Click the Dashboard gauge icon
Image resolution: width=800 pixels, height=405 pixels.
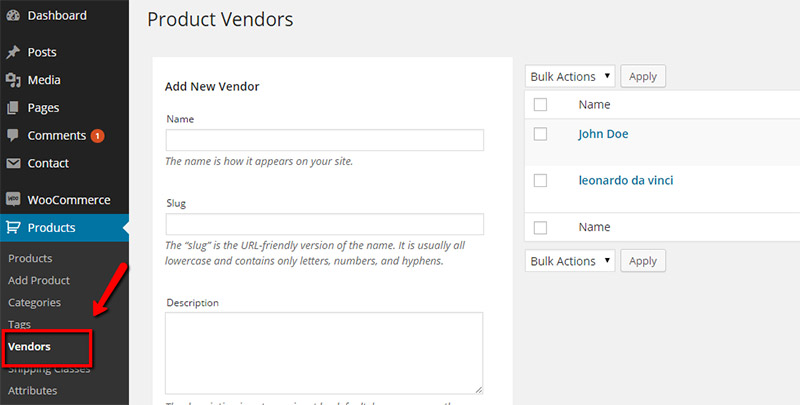(13, 16)
